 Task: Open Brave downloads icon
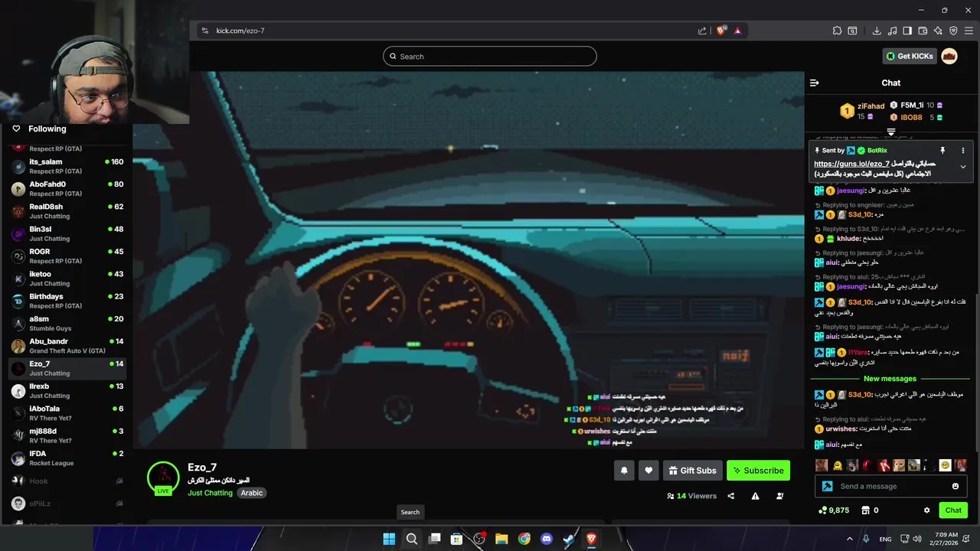pyautogui.click(x=877, y=31)
